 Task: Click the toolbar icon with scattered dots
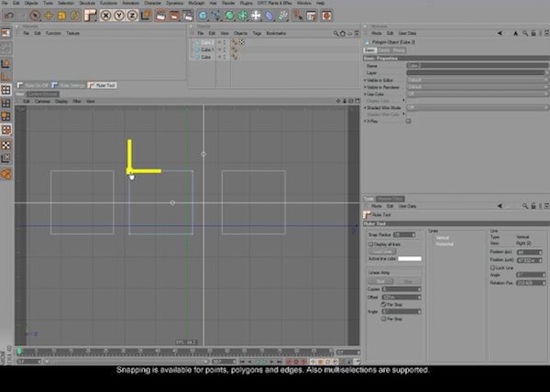[x=282, y=16]
